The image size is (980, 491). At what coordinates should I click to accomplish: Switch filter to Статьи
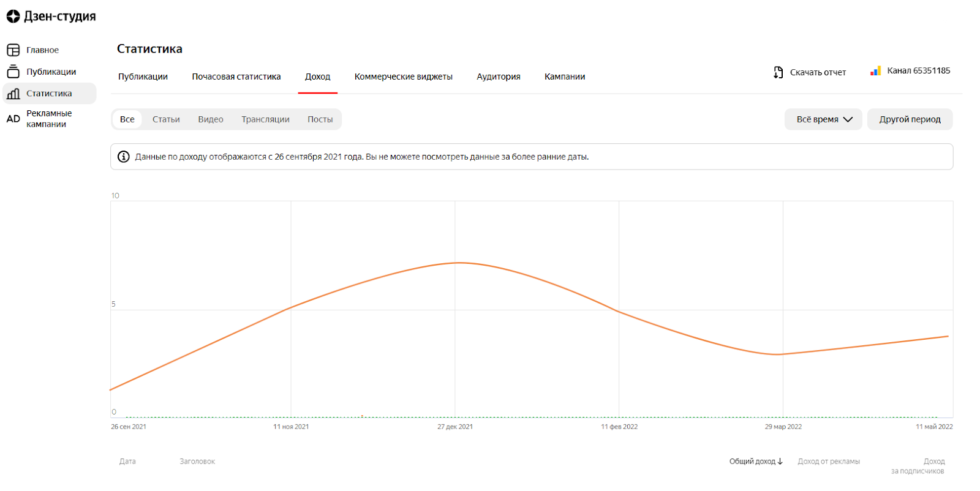point(166,119)
